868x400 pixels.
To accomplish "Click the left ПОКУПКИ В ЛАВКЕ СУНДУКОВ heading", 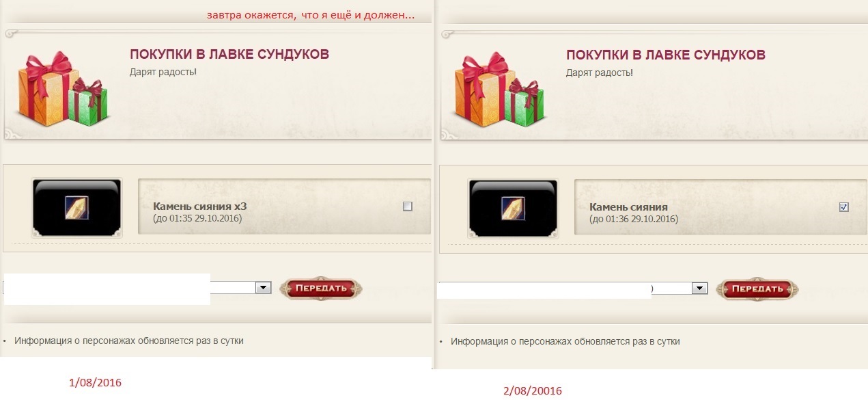I will point(229,55).
